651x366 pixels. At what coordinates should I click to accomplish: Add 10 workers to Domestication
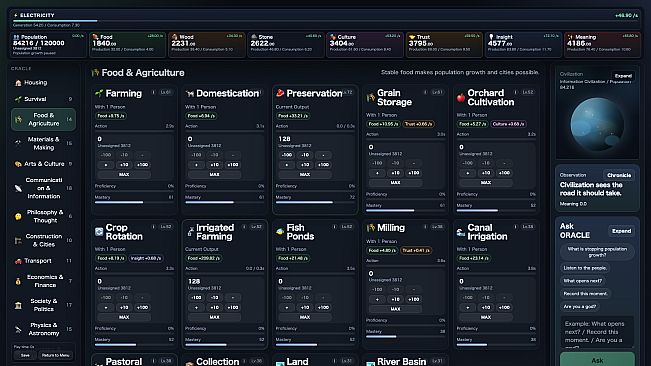(x=214, y=165)
